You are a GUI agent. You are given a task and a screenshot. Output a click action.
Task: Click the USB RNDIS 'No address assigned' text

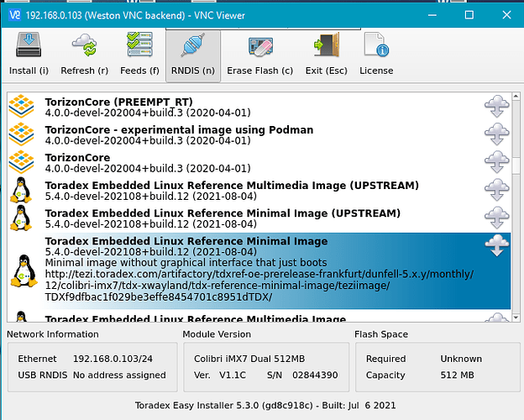[119, 375]
